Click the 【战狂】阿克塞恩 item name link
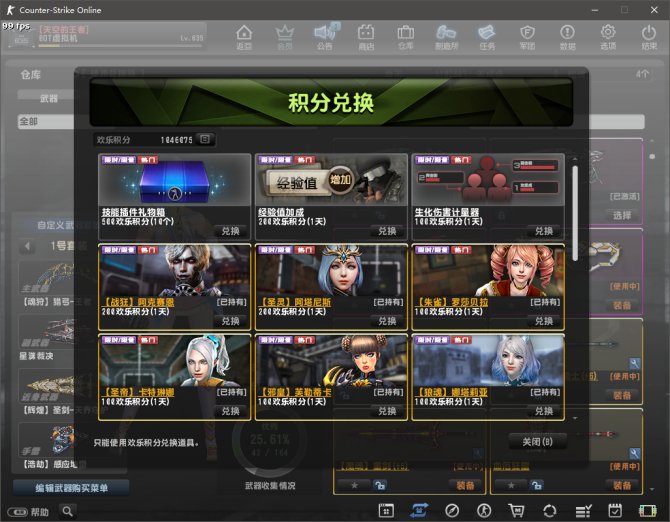The width and height of the screenshot is (670, 522). (x=138, y=302)
